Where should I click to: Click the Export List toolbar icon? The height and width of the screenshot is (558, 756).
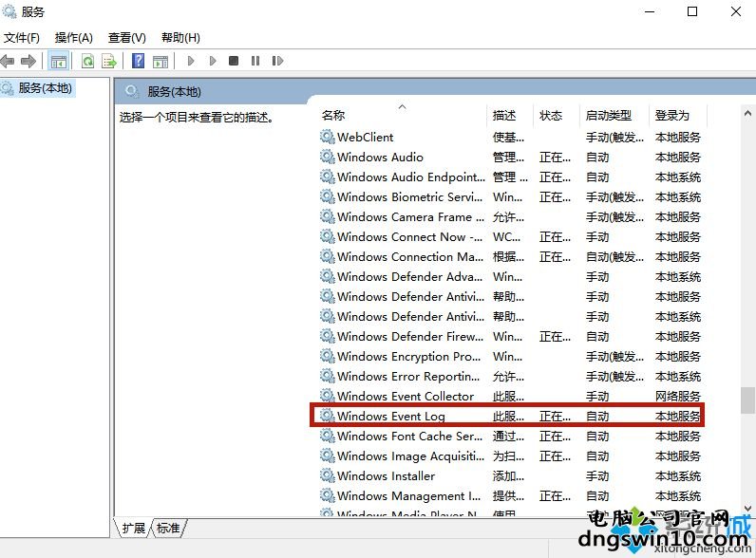tap(109, 61)
